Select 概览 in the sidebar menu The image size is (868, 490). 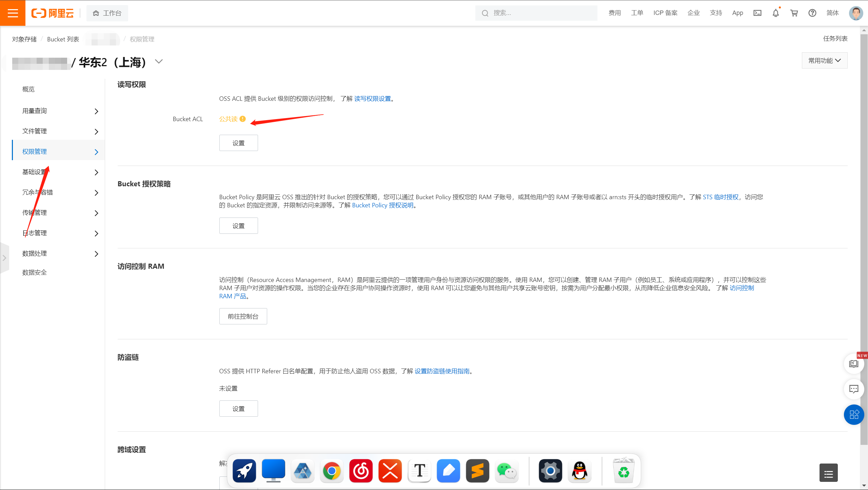[x=28, y=89]
